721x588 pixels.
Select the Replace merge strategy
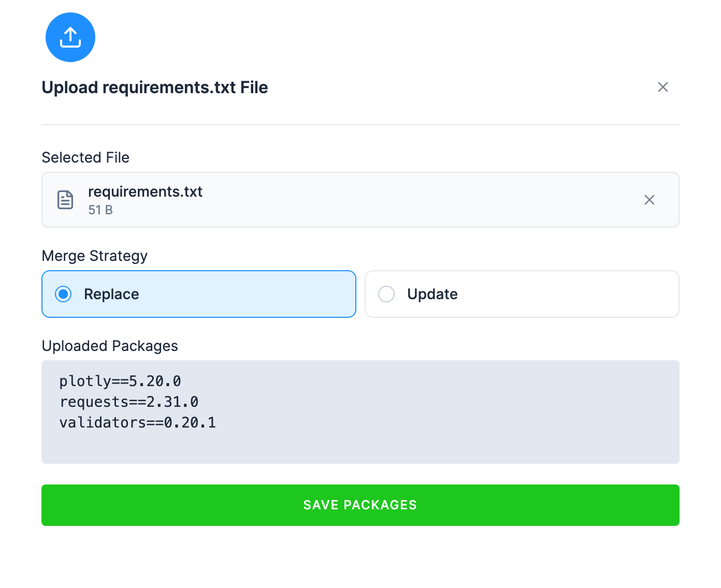pyautogui.click(x=199, y=294)
